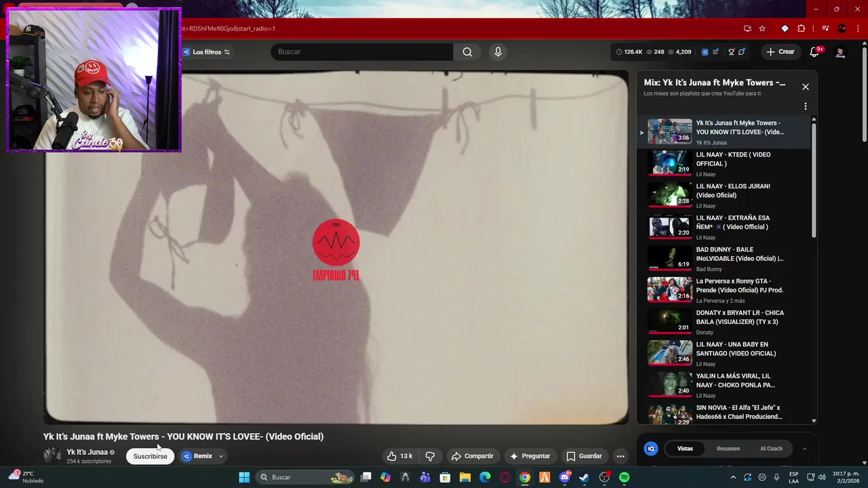868x488 pixels.
Task: Click Crear button
Action: pos(780,52)
